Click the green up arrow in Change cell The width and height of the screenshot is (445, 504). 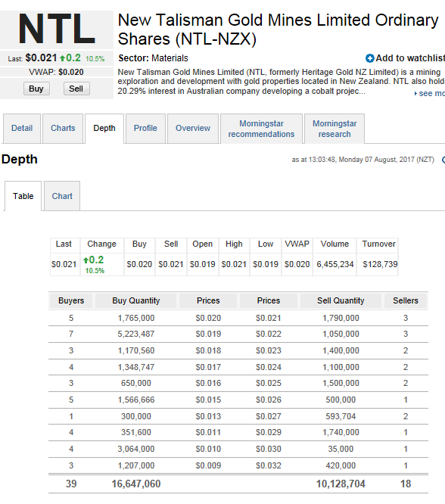(86, 260)
